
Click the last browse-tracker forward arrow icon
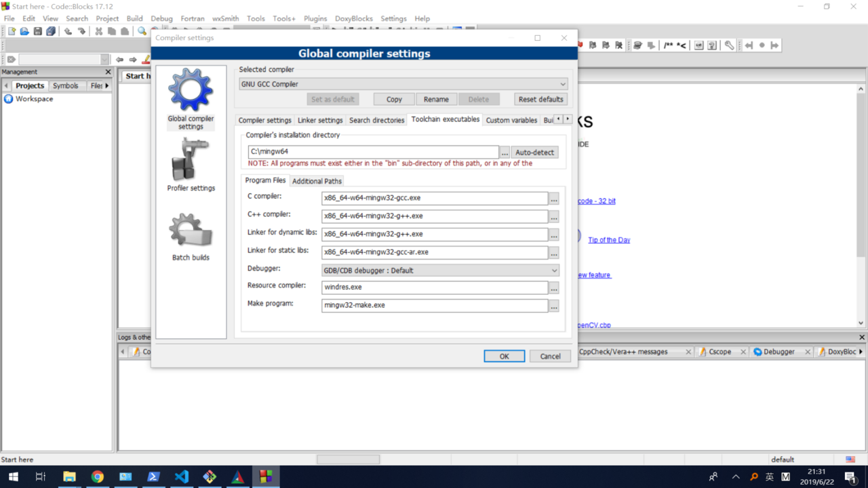coord(774,45)
